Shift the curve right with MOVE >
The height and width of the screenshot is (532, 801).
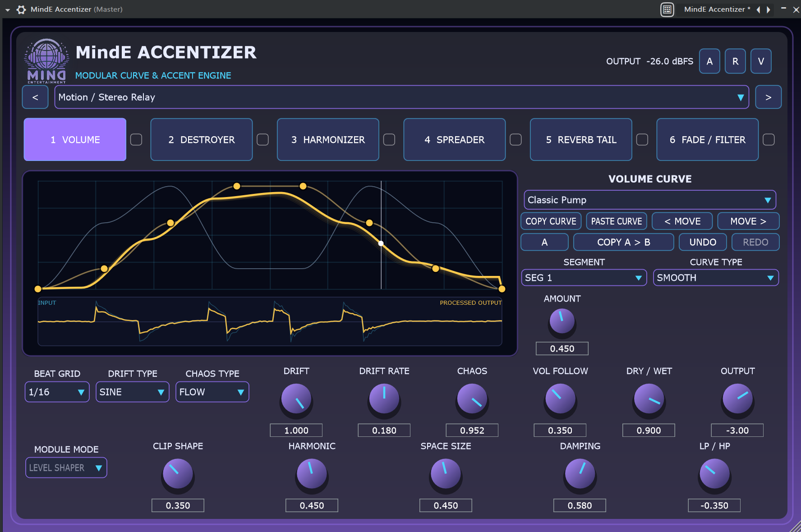point(748,221)
